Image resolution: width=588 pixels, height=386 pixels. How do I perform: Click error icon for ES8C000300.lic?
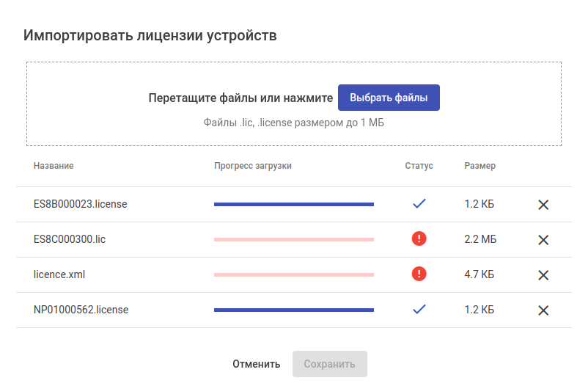pos(419,238)
